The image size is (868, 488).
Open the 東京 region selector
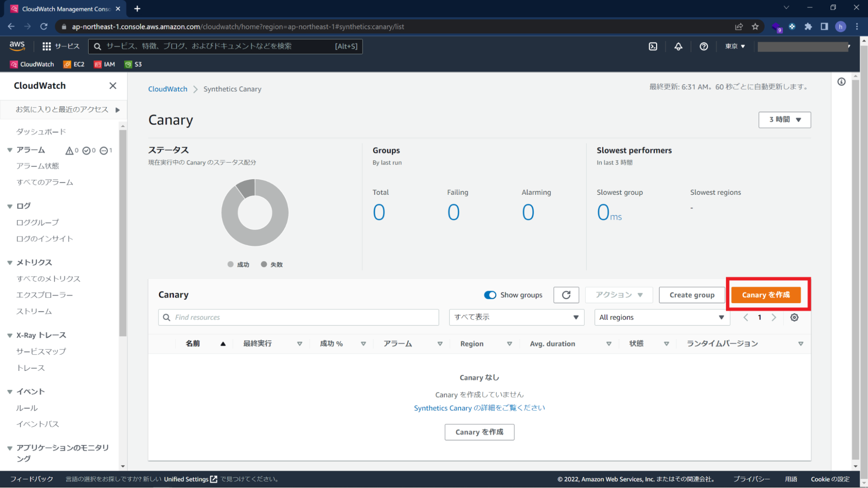coord(735,46)
